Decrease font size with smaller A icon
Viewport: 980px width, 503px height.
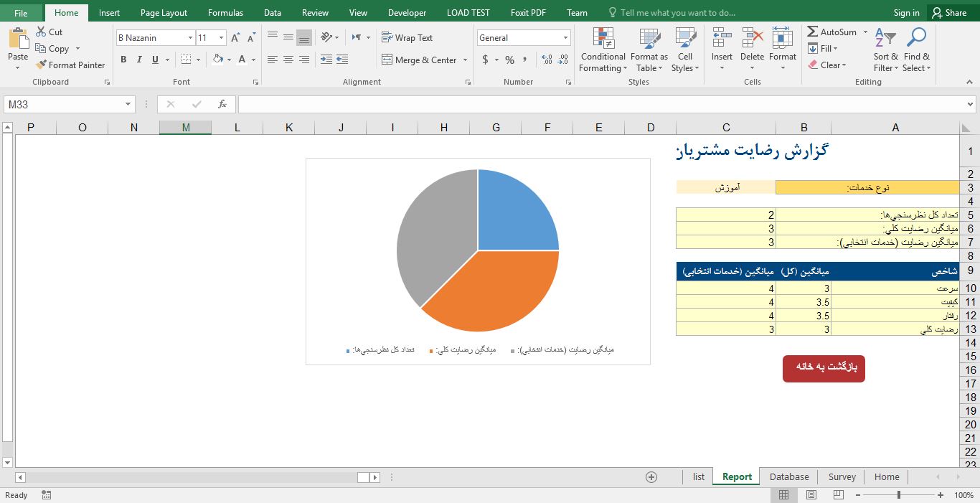pyautogui.click(x=251, y=38)
